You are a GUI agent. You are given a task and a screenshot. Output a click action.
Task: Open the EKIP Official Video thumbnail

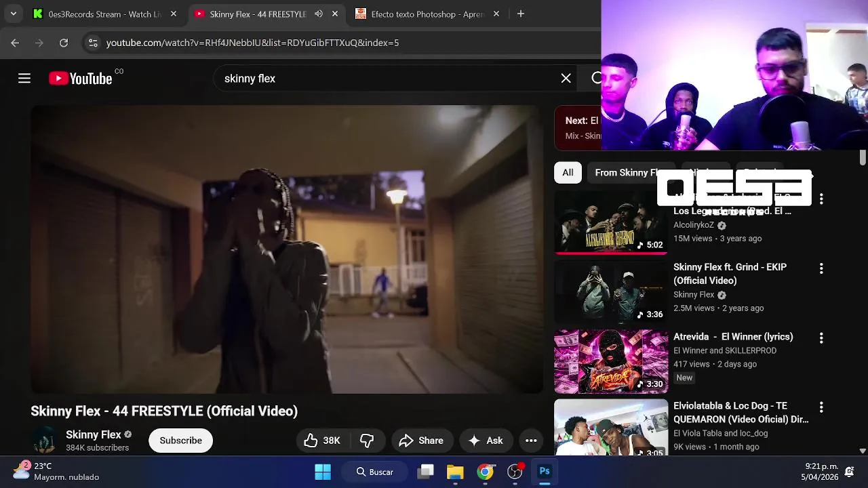(x=611, y=292)
